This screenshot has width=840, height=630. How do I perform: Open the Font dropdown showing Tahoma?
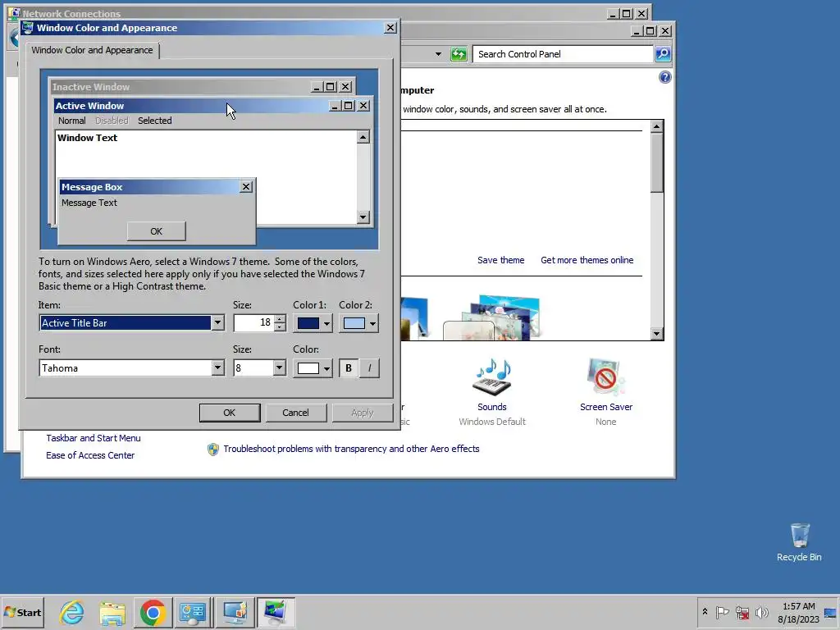tap(217, 368)
